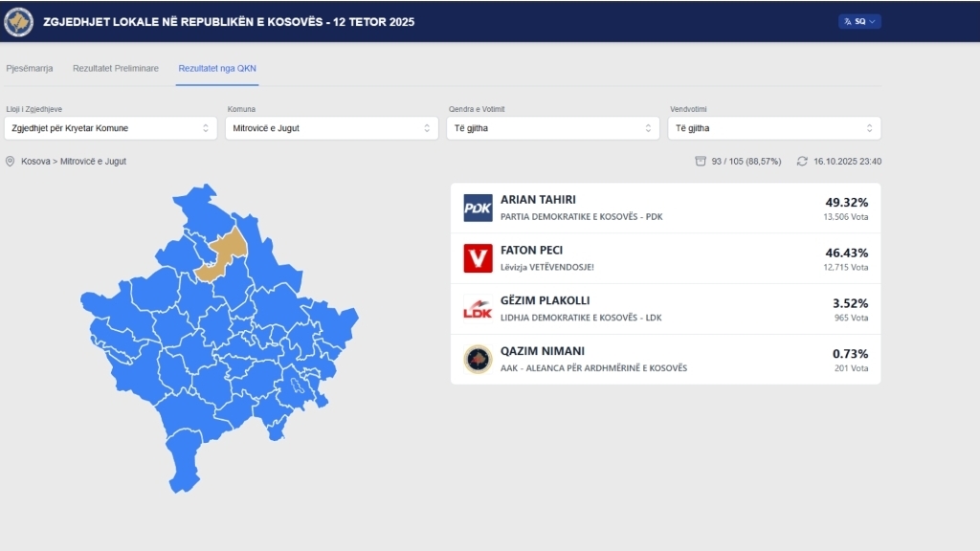Click the refresh timestamp icon

(802, 162)
